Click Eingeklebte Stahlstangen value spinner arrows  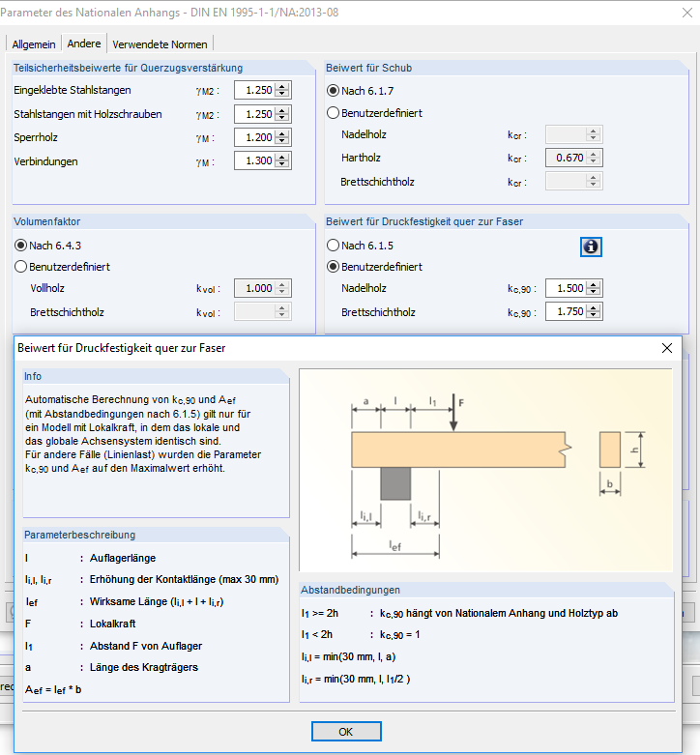[x=282, y=91]
